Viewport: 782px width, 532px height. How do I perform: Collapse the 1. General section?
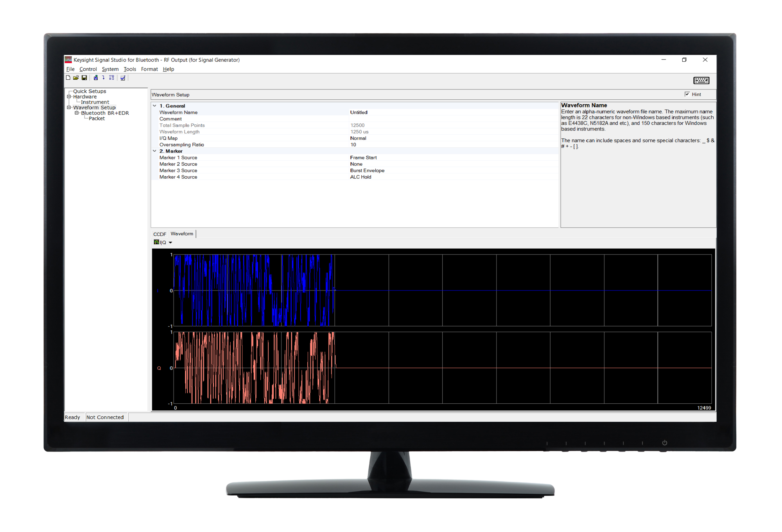(155, 106)
